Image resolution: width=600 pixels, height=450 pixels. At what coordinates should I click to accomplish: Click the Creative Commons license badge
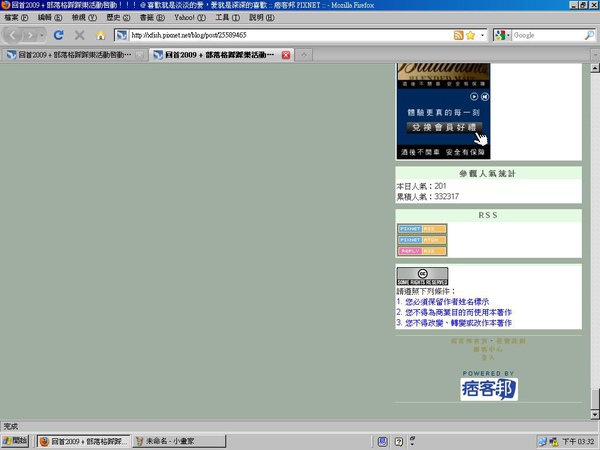click(x=422, y=276)
